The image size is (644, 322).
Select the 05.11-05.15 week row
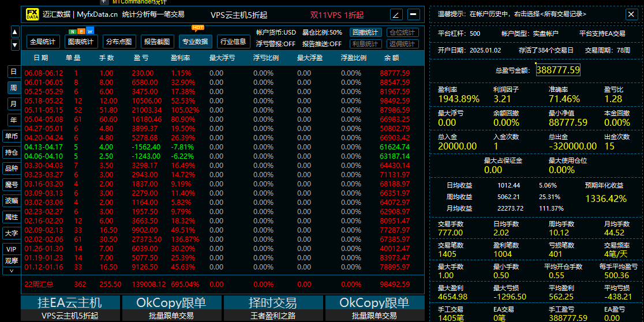tap(222, 110)
